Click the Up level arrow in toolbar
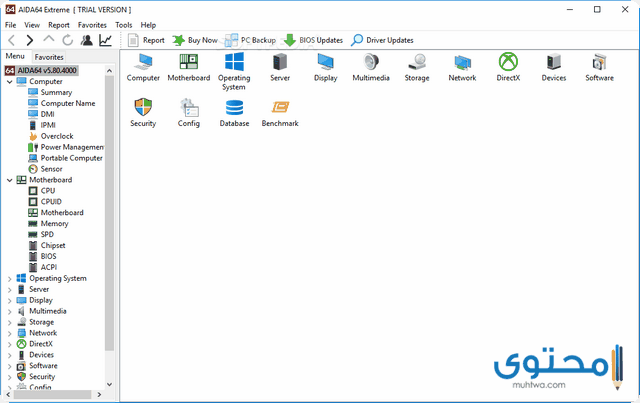Viewport: 640px width, 403px height. (49, 40)
